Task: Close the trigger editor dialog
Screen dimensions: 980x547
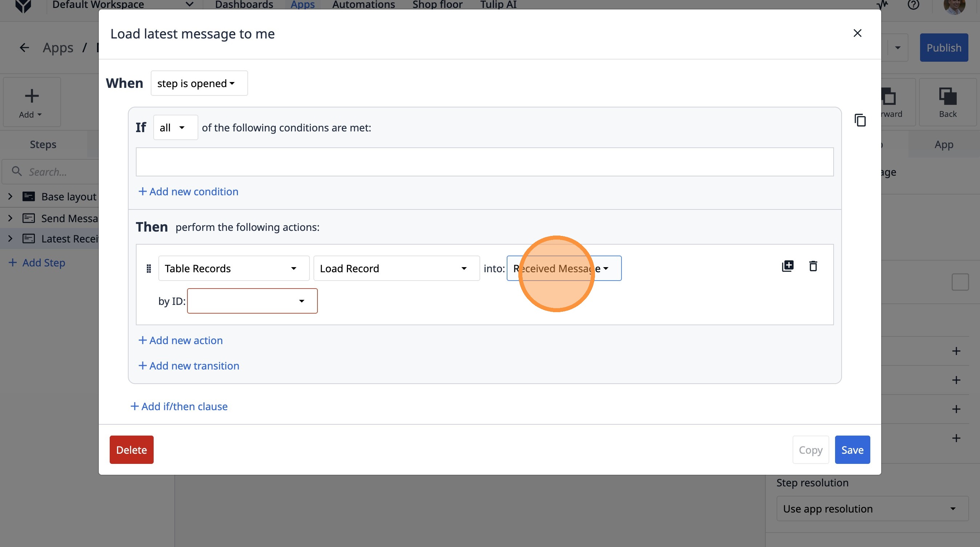Action: coord(857,33)
